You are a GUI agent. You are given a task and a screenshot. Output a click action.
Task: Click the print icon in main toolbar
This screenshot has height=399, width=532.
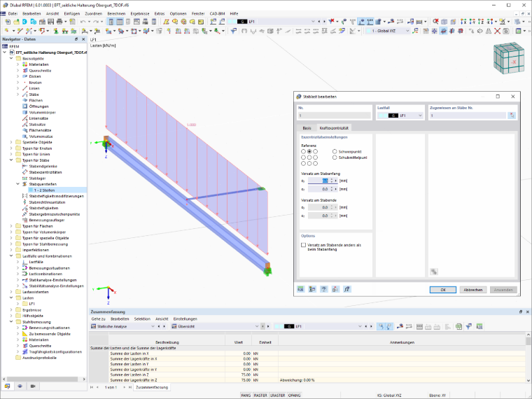(59, 22)
